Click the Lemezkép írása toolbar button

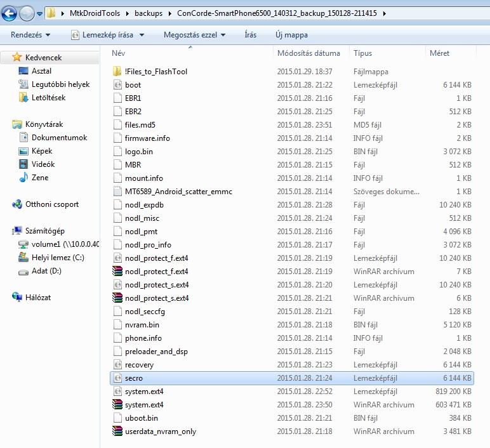102,35
